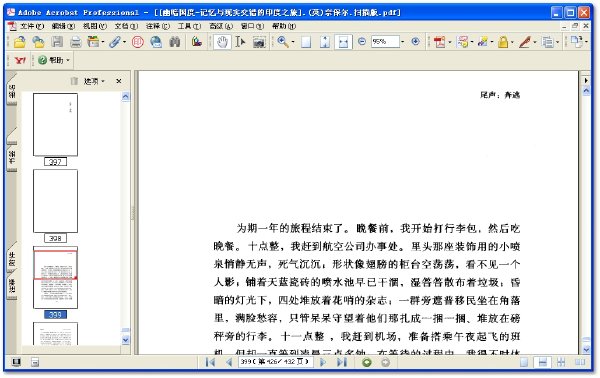Viewport: 600px width, 378px height.
Task: Click the Fit Page icon
Action: click(x=324, y=42)
